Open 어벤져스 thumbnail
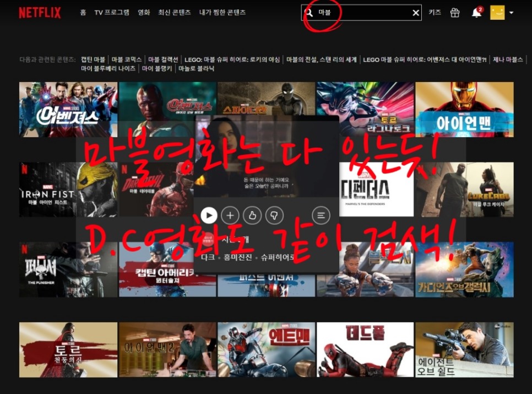This screenshot has width=532, height=394. pos(68,109)
